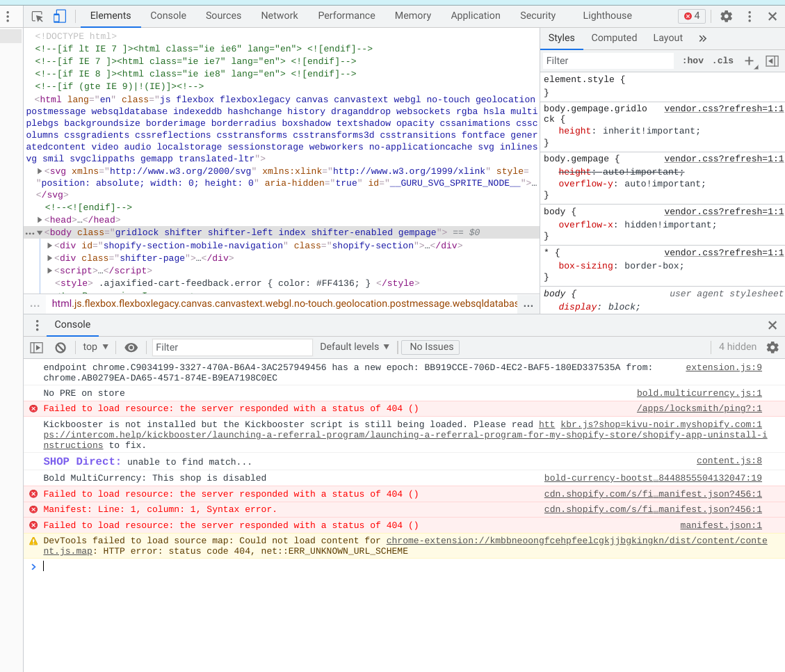Open DevTools settings gear icon

coord(726,16)
